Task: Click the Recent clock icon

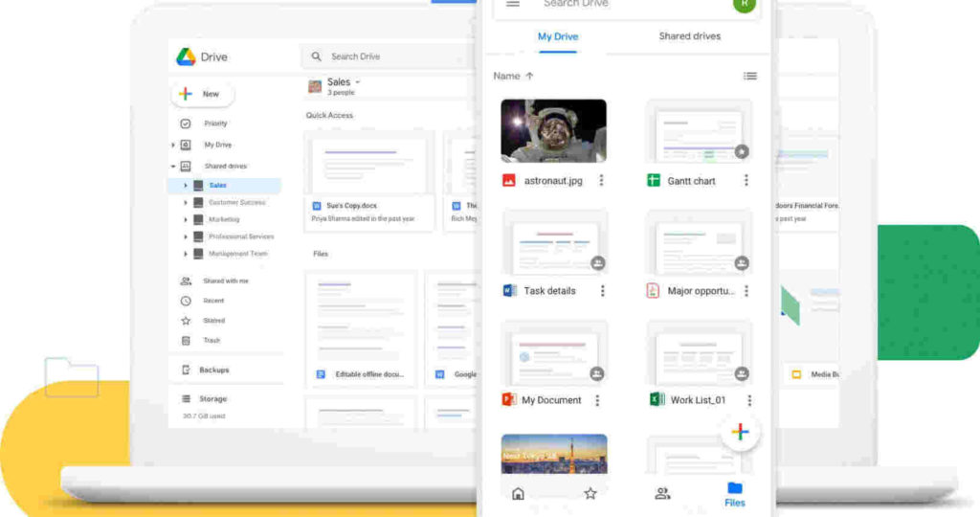Action: [x=186, y=301]
